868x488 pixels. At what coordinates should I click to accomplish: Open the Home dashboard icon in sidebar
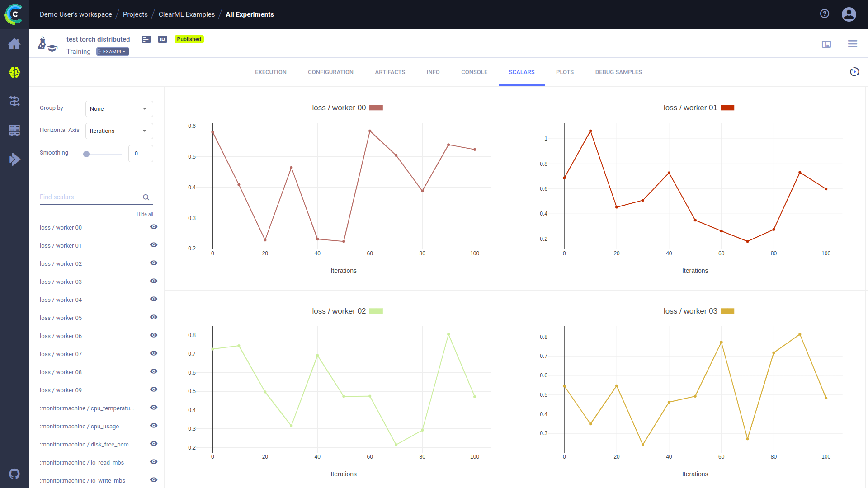pos(14,44)
